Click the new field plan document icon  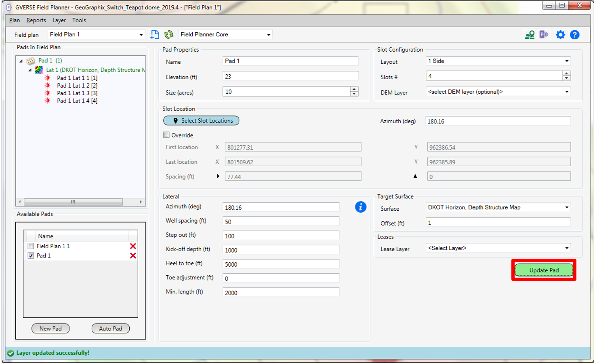155,35
